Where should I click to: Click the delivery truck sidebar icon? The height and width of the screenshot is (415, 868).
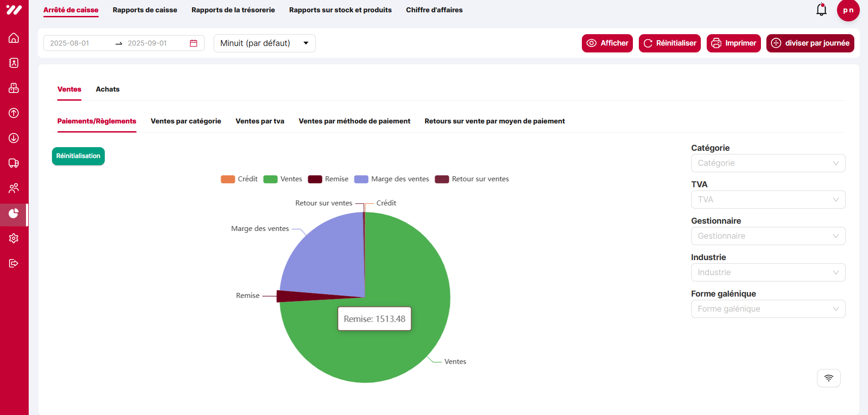click(14, 163)
